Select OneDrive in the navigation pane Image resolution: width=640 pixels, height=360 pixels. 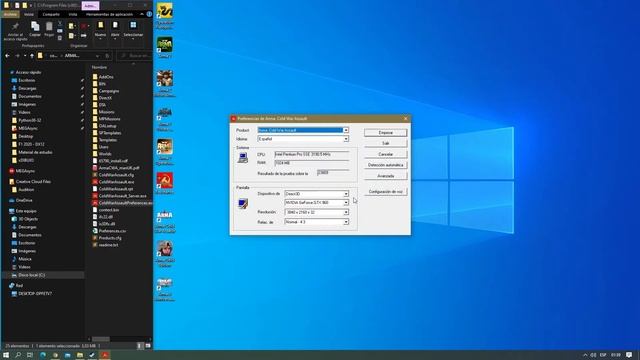pos(24,200)
